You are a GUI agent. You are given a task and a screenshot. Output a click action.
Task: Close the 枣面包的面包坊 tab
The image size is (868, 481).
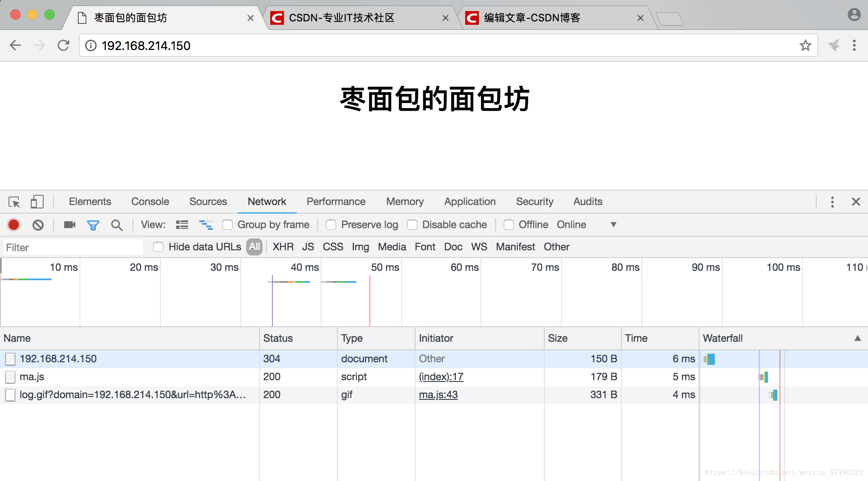(x=251, y=18)
